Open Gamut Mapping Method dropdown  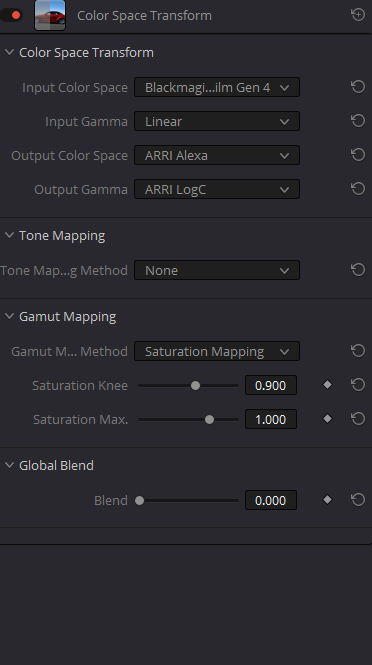point(217,351)
